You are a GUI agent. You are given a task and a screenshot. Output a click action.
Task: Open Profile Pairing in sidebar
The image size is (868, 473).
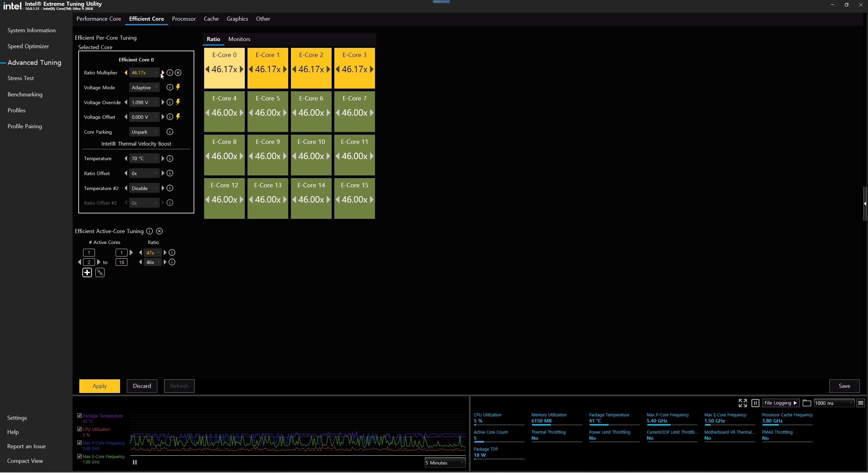pyautogui.click(x=25, y=126)
